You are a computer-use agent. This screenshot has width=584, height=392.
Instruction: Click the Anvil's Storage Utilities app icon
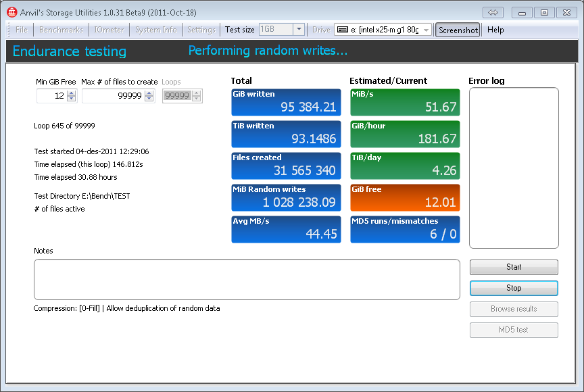12,12
